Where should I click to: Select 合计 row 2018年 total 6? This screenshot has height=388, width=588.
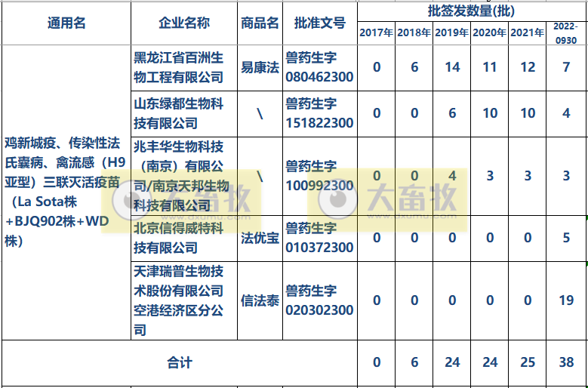coord(414,363)
